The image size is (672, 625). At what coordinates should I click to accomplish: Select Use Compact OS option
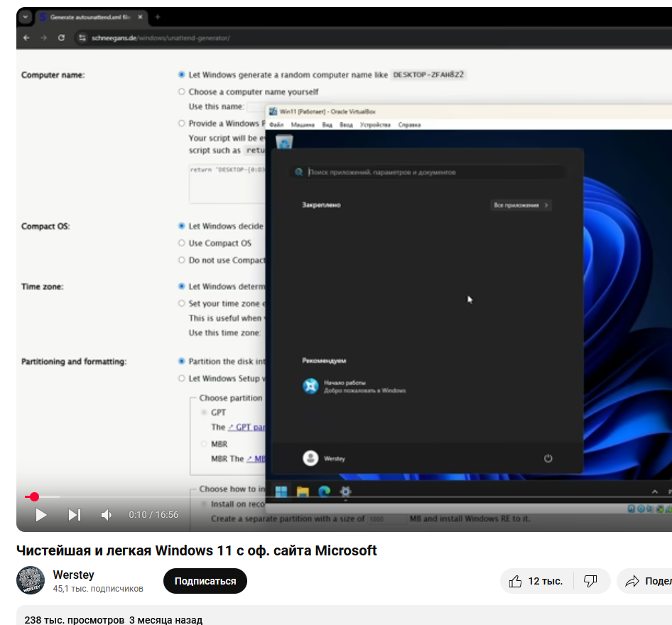(181, 243)
